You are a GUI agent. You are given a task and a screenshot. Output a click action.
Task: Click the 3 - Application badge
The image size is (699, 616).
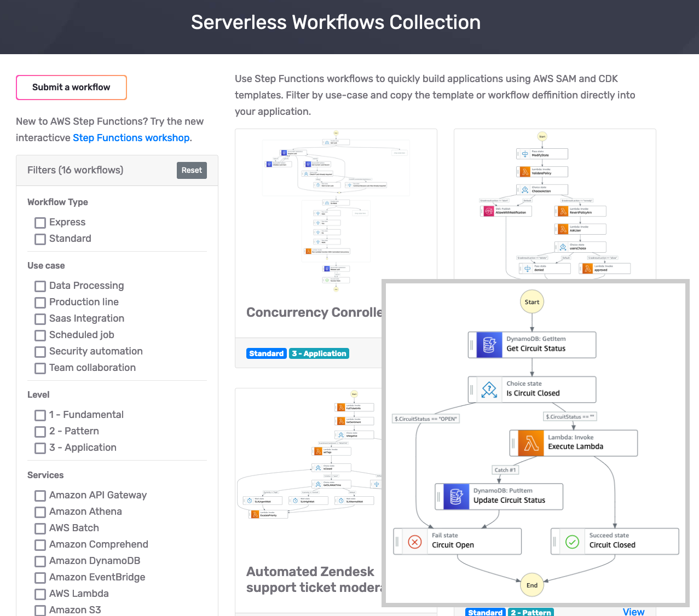[319, 353]
